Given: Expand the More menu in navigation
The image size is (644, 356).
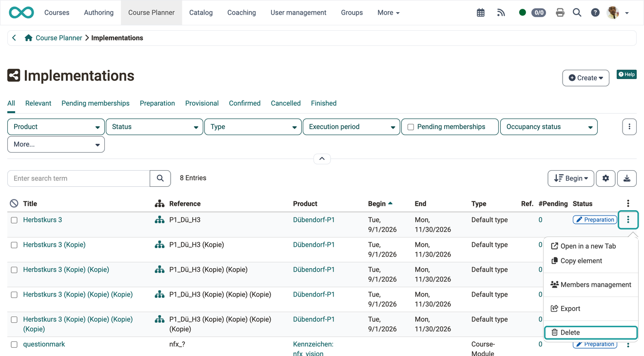Looking at the screenshot, I should click(x=389, y=13).
